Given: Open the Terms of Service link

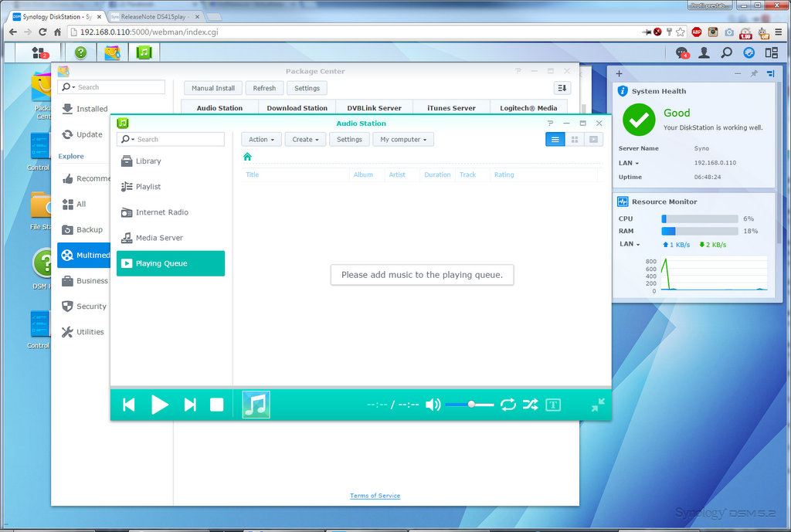Looking at the screenshot, I should click(375, 496).
